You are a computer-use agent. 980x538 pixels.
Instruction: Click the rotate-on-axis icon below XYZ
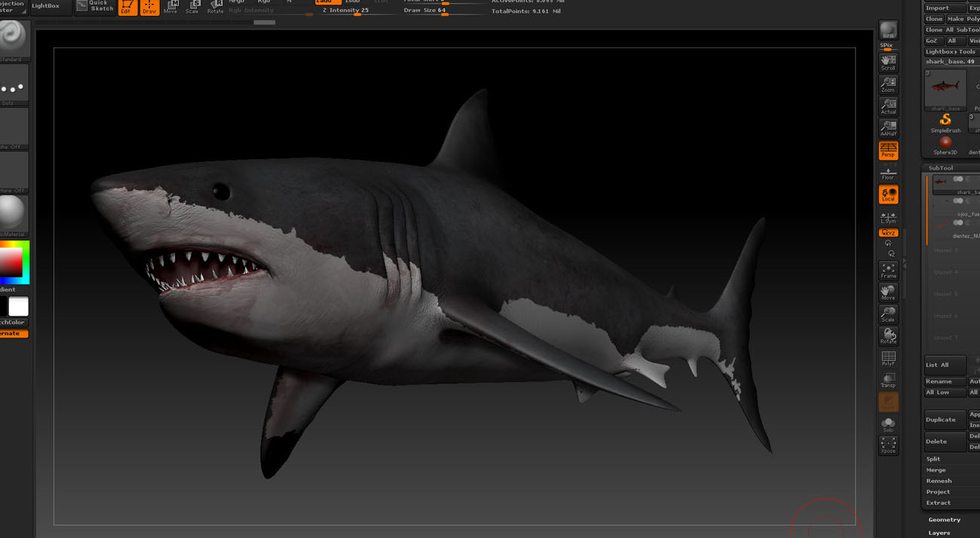(888, 243)
